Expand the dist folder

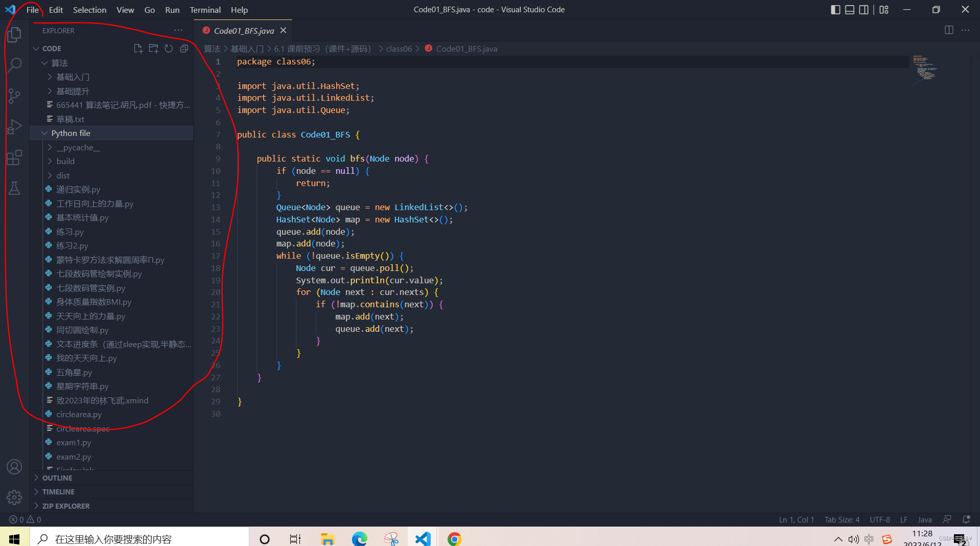click(111, 175)
